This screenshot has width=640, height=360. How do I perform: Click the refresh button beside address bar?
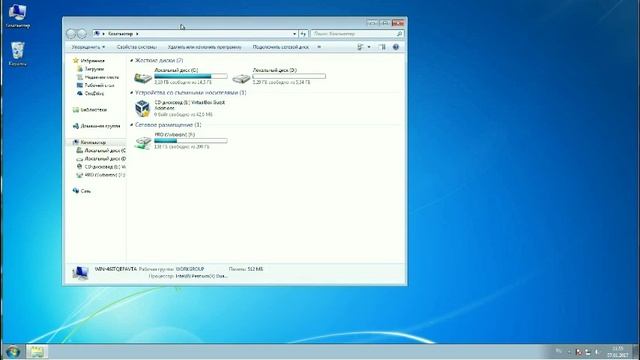[x=303, y=34]
